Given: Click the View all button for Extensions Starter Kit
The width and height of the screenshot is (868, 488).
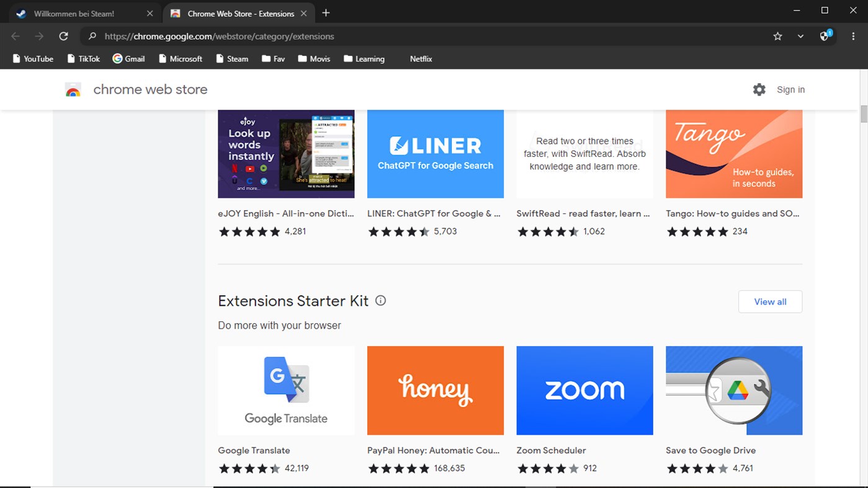Looking at the screenshot, I should tap(770, 301).
